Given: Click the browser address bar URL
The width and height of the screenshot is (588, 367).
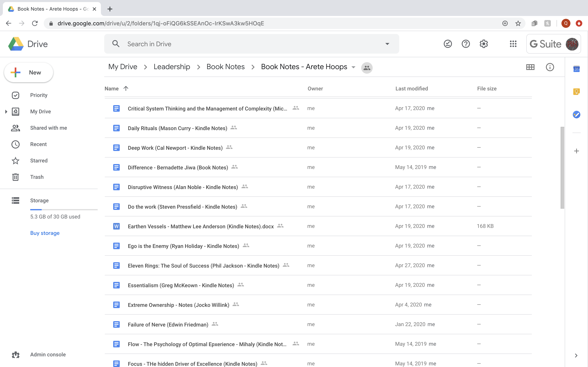Looking at the screenshot, I should point(161,24).
